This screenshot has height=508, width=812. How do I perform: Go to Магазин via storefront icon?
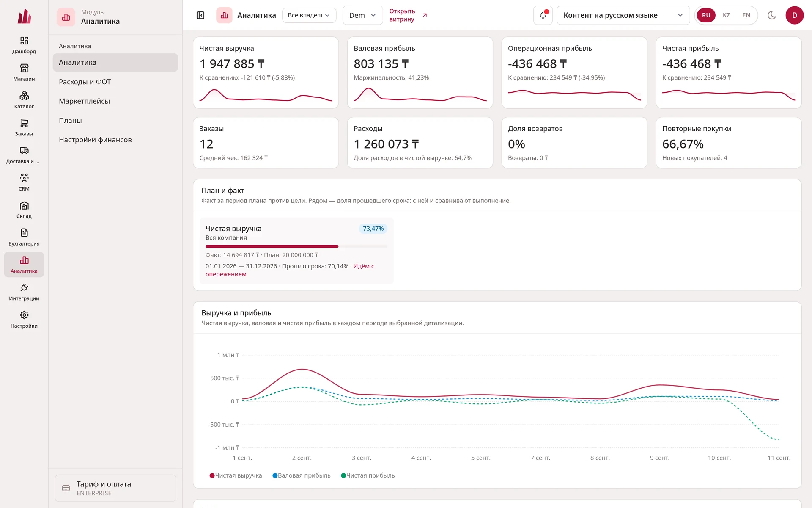coord(24,68)
